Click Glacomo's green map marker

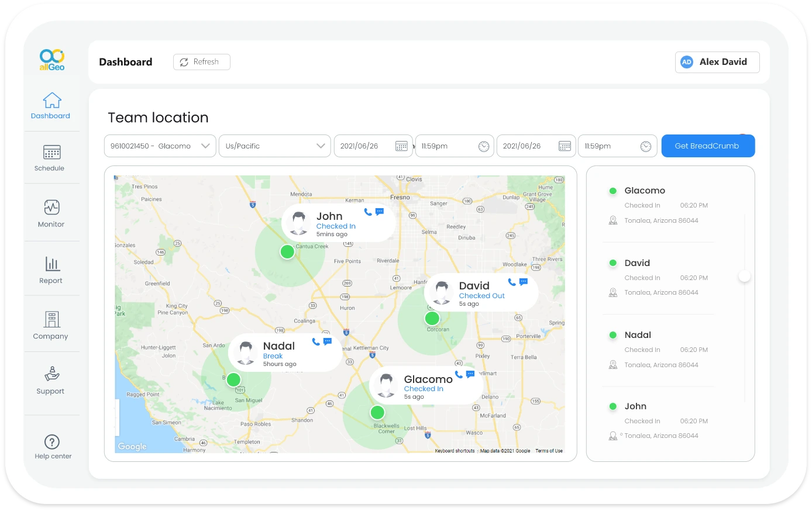pyautogui.click(x=378, y=413)
